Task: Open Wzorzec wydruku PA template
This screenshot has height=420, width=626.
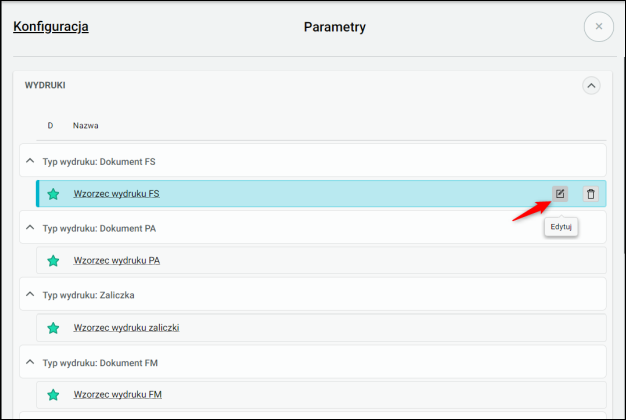Action: [117, 261]
